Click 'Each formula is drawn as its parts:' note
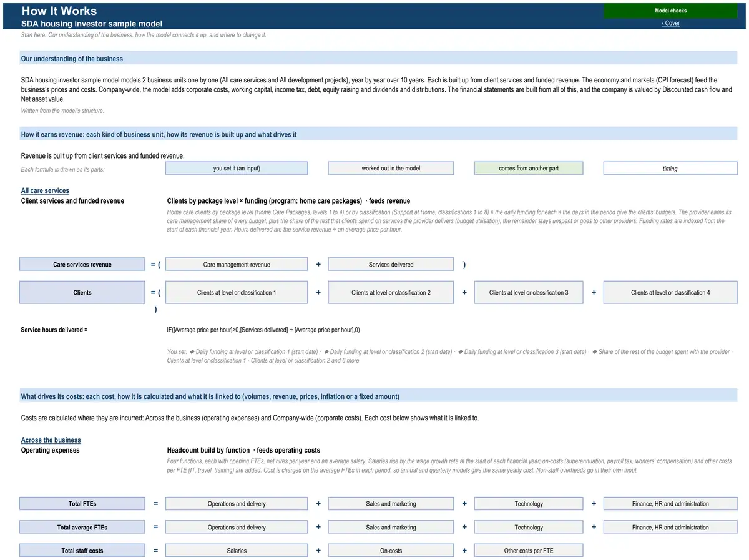 click(x=63, y=169)
